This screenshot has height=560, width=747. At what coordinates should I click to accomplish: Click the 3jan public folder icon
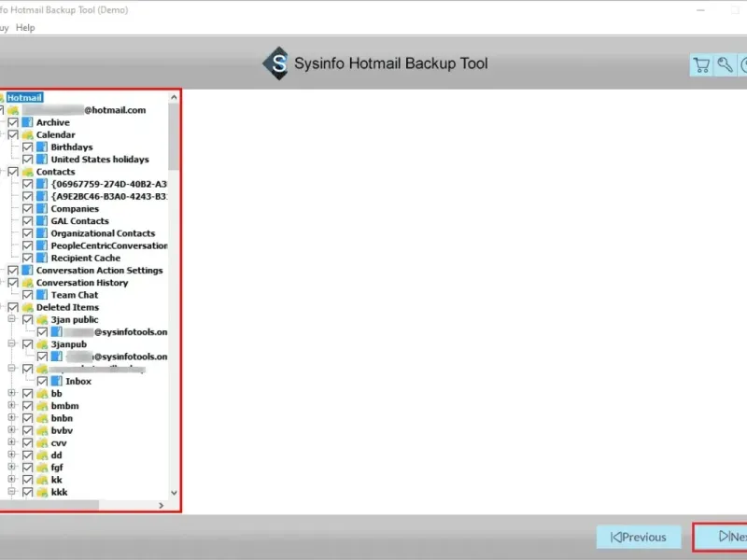point(42,319)
